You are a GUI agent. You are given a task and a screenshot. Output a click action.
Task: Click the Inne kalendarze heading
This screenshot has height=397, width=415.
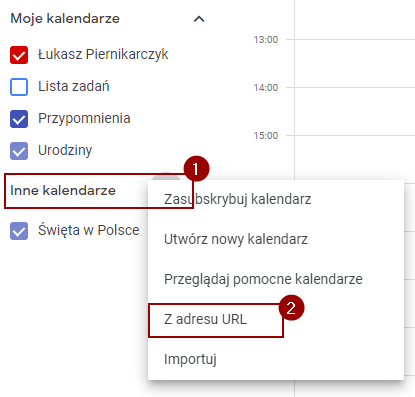click(x=63, y=191)
